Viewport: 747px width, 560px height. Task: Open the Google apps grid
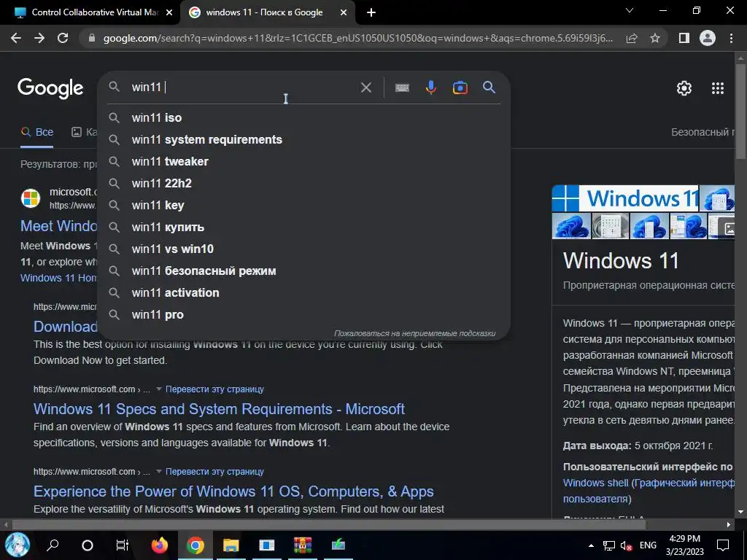(x=718, y=88)
